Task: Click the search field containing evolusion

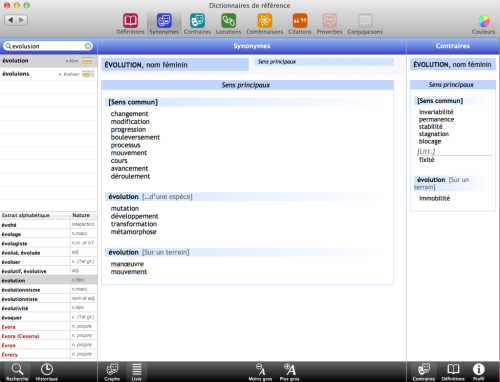Action: pos(48,46)
